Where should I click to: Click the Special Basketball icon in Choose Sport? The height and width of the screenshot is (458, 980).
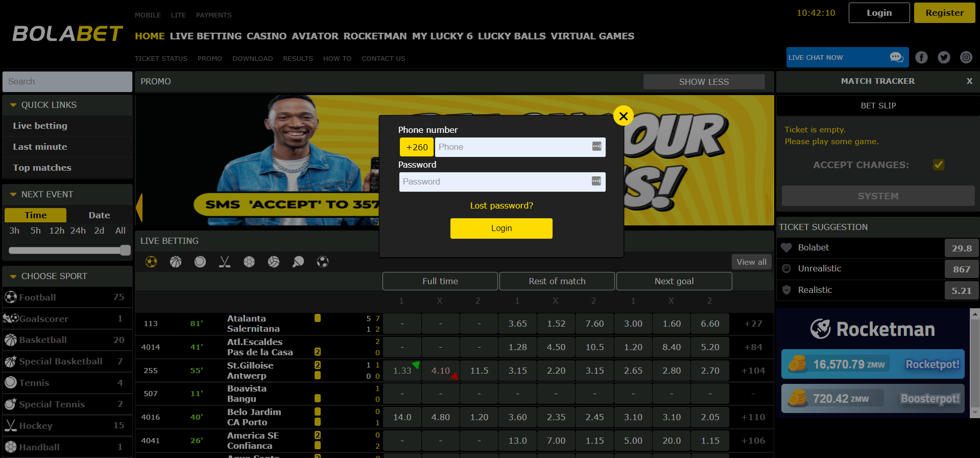tap(11, 361)
